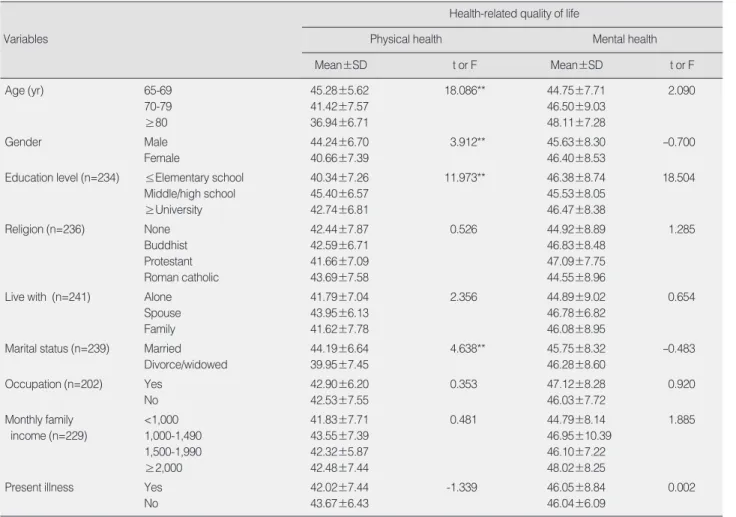Select 'Live with (n=241)' label
Screen dimensions: 736x517
point(47,297)
